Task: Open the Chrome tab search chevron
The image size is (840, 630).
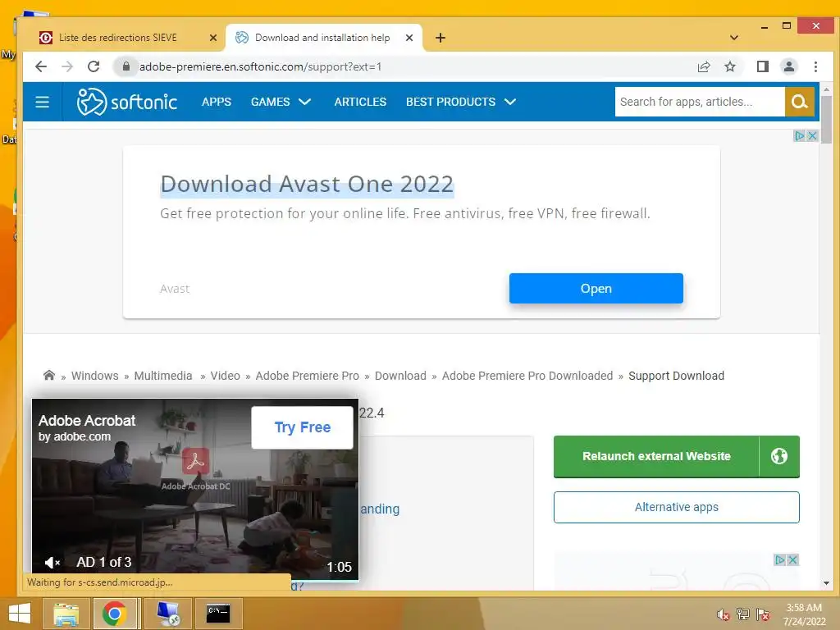Action: (x=734, y=38)
